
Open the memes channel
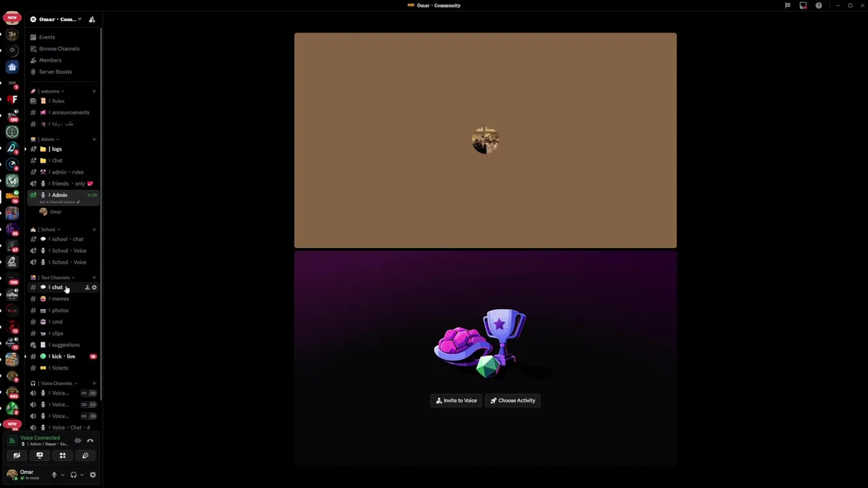(64, 299)
